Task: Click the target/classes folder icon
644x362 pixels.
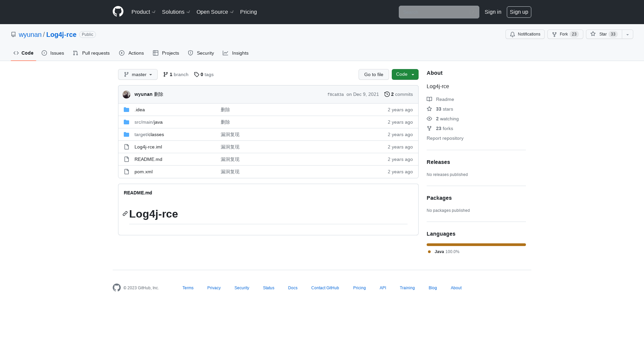Action: (126, 134)
